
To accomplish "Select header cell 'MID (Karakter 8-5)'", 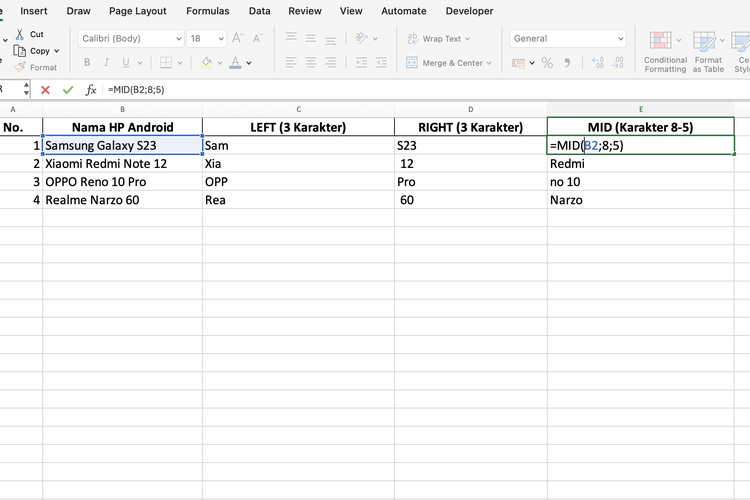I will 640,127.
